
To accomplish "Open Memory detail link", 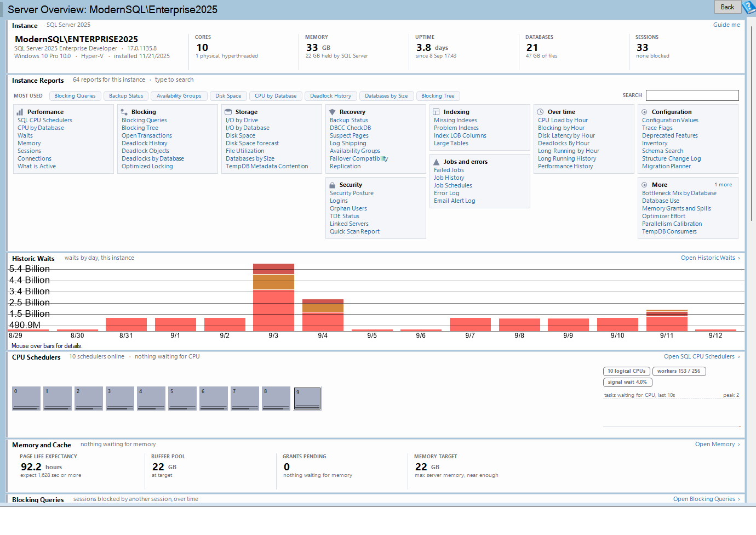I will pos(717,444).
